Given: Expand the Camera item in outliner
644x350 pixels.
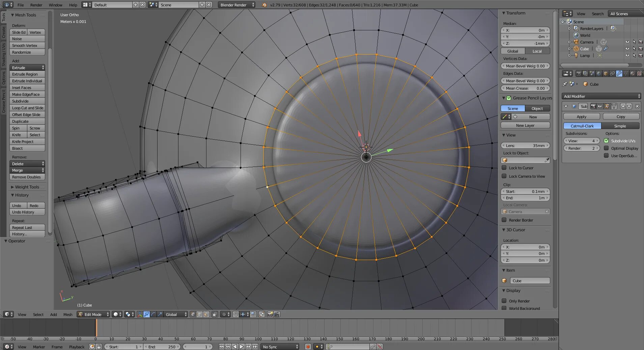Looking at the screenshot, I should click(x=569, y=42).
